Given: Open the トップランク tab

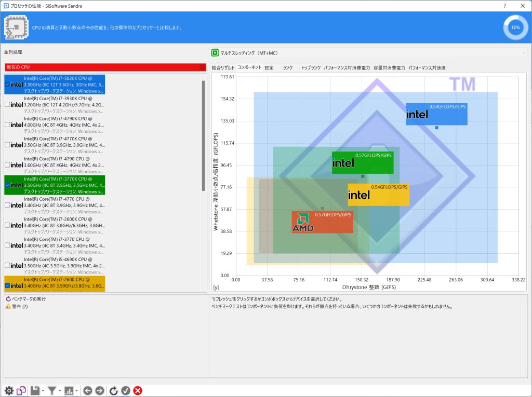Looking at the screenshot, I should tap(311, 68).
